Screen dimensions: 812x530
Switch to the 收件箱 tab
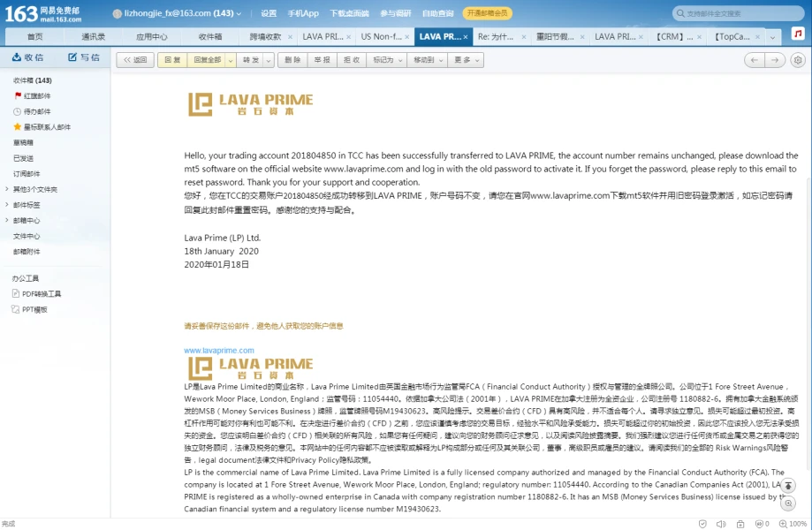210,37
